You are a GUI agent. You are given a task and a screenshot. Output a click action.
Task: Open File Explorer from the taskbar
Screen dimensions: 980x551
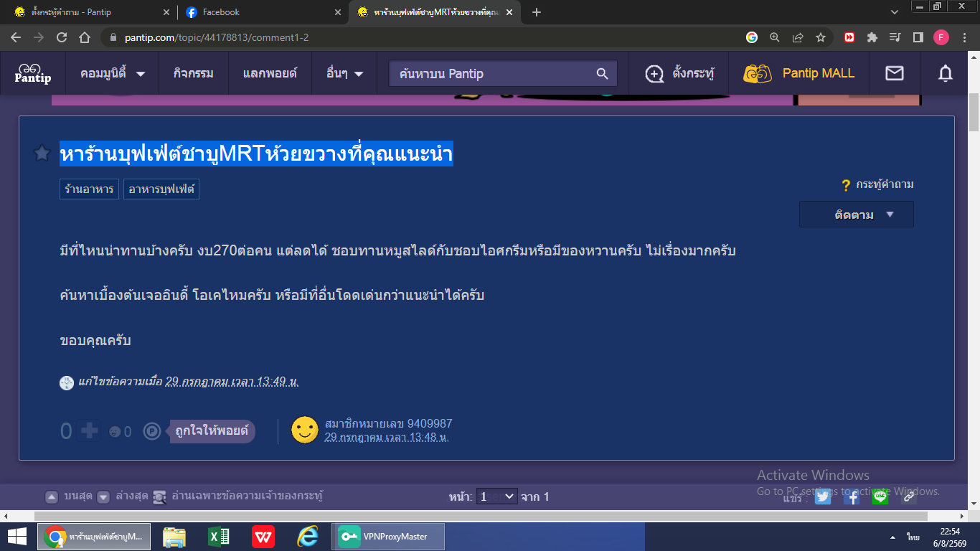point(174,537)
